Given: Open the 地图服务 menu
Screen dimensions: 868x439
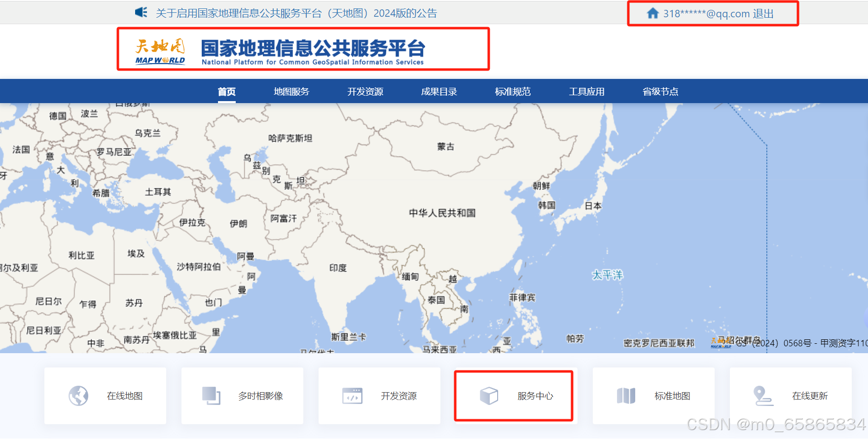Looking at the screenshot, I should point(291,92).
